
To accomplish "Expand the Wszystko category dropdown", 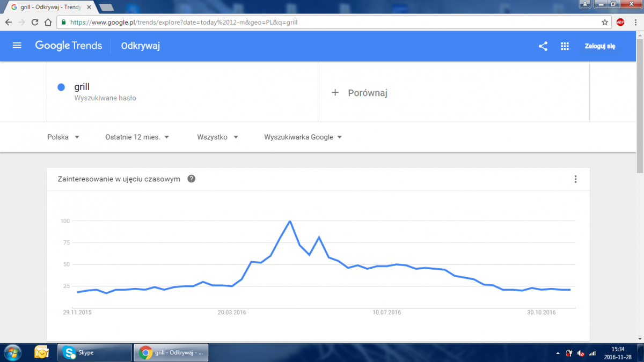I will 217,137.
